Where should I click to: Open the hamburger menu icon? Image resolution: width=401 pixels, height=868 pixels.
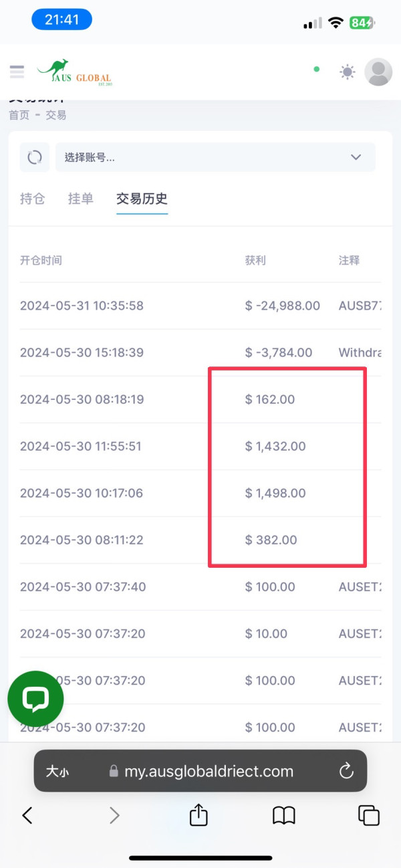tap(17, 72)
